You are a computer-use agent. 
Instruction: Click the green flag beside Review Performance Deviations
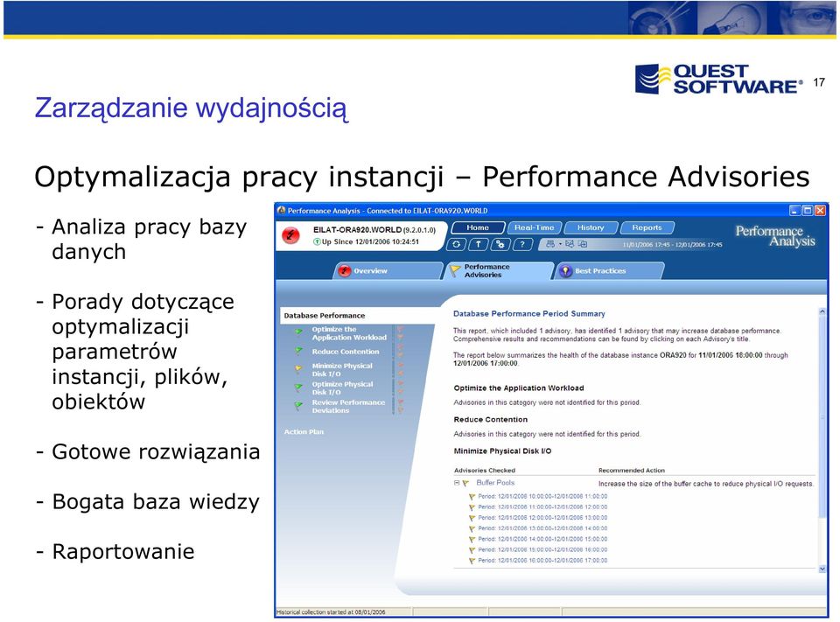coord(299,406)
